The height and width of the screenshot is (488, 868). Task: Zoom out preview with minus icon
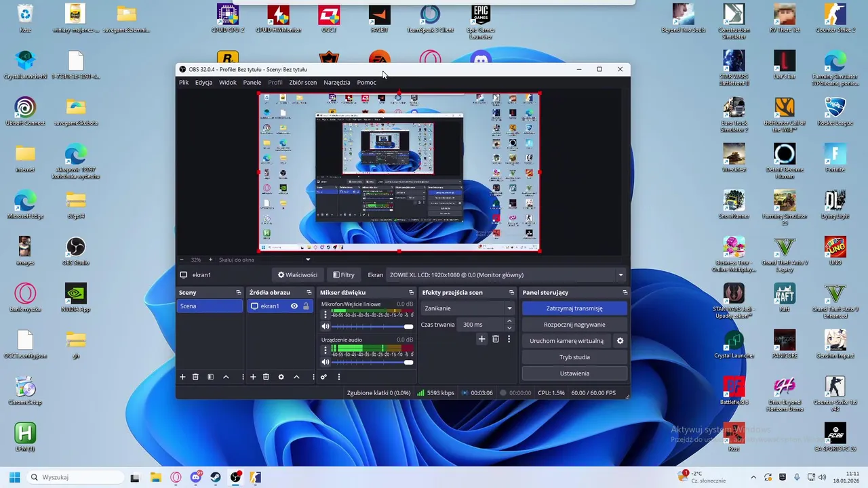pyautogui.click(x=182, y=260)
